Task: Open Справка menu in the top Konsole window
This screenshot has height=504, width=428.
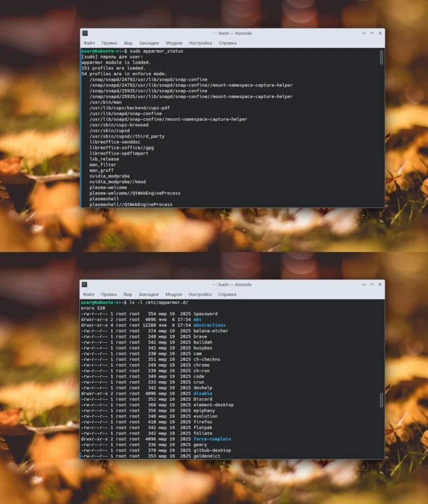Action: (x=228, y=43)
